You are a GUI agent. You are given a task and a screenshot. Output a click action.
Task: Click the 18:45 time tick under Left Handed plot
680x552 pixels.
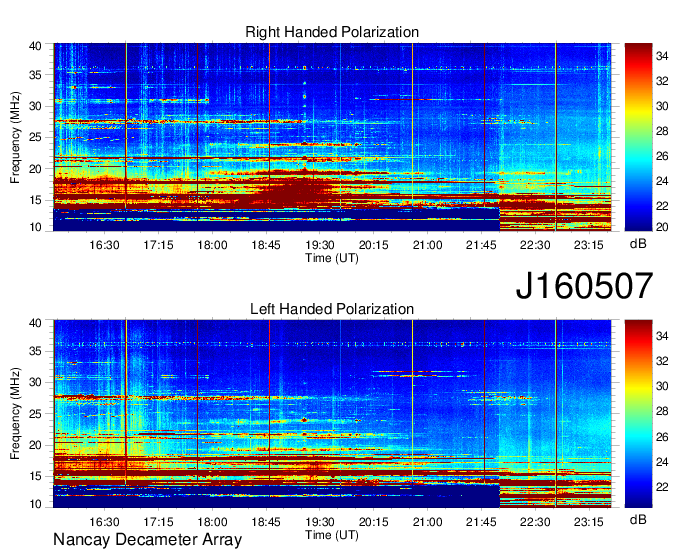[266, 522]
